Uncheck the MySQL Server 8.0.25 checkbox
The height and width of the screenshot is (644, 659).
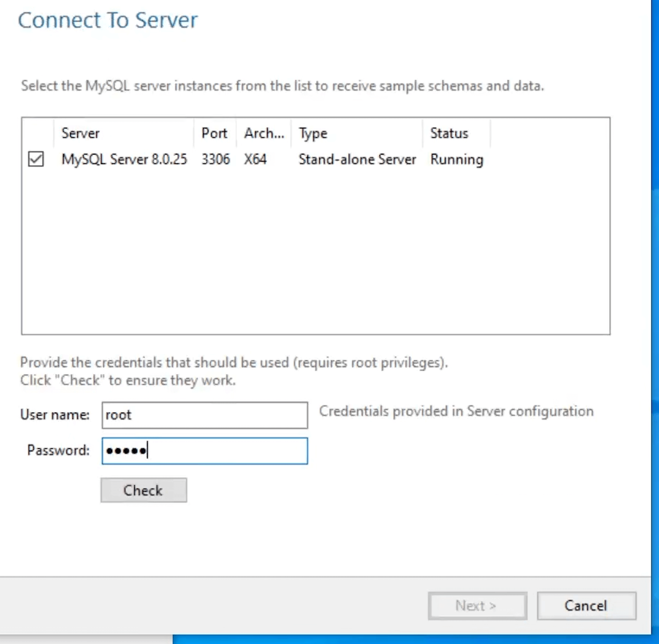pos(36,159)
